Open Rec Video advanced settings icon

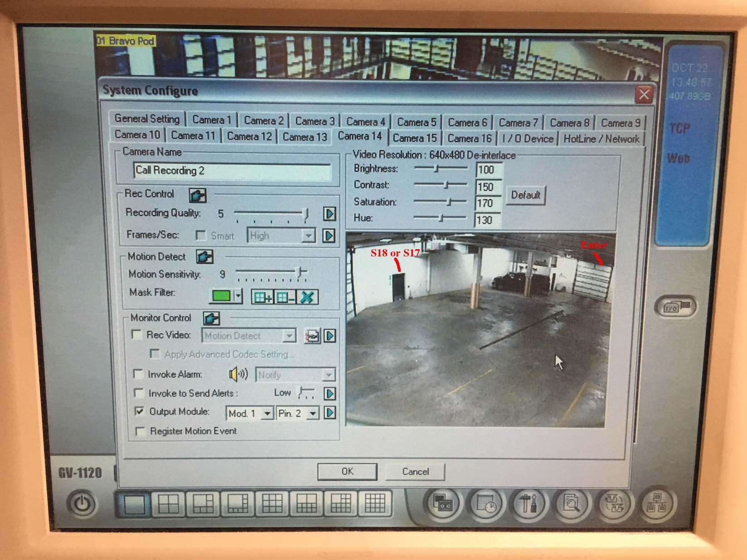click(312, 336)
